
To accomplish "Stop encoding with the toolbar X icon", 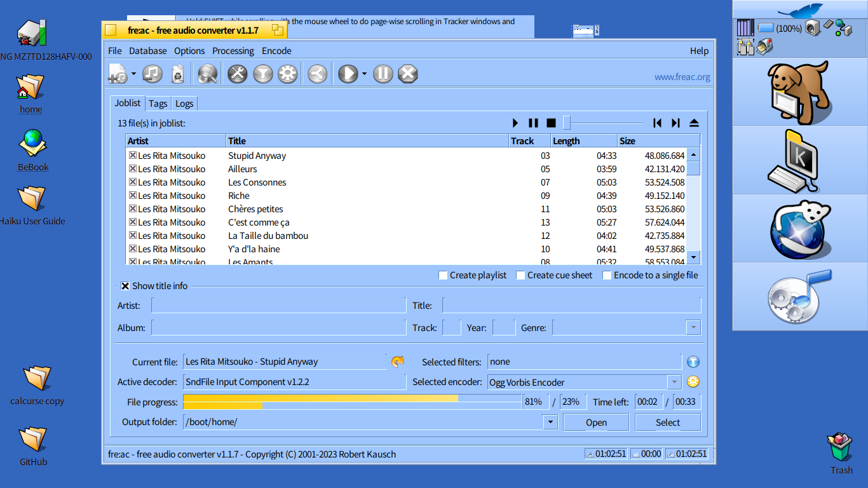I will click(x=407, y=74).
